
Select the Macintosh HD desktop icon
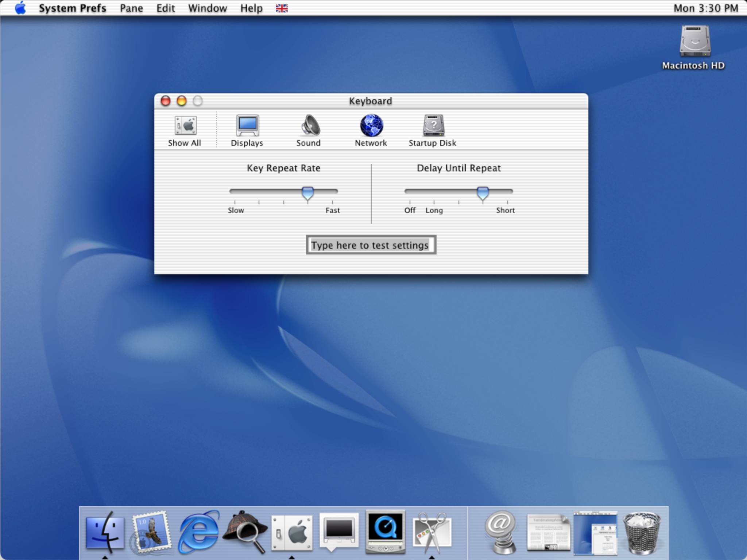click(694, 47)
